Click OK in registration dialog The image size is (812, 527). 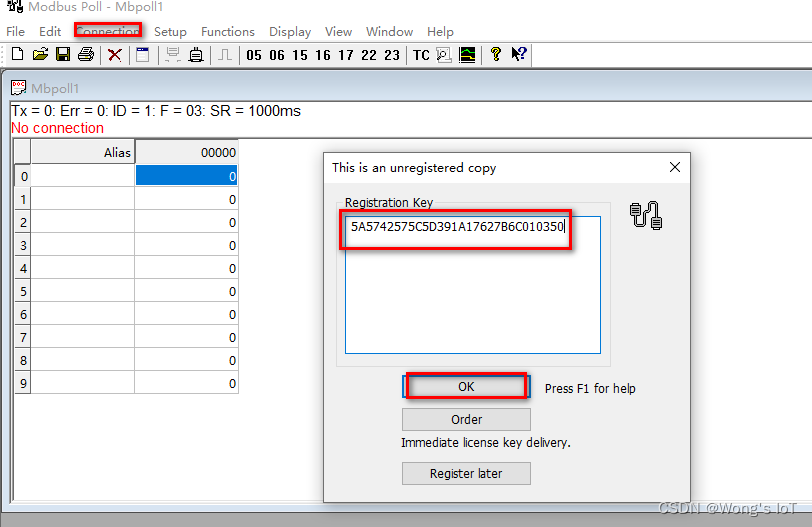466,387
